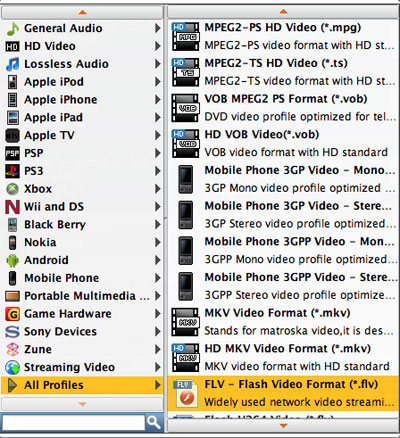Open the Lossless Audio category
400x438 pixels.
coord(82,64)
